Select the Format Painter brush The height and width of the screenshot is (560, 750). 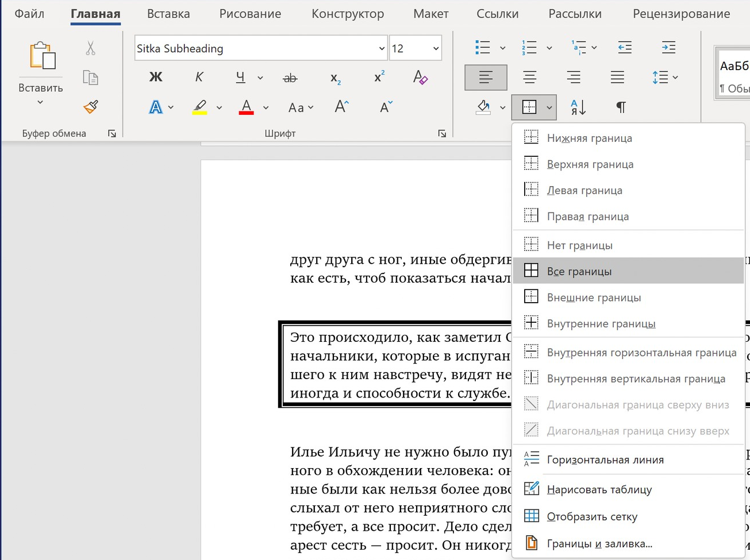90,107
